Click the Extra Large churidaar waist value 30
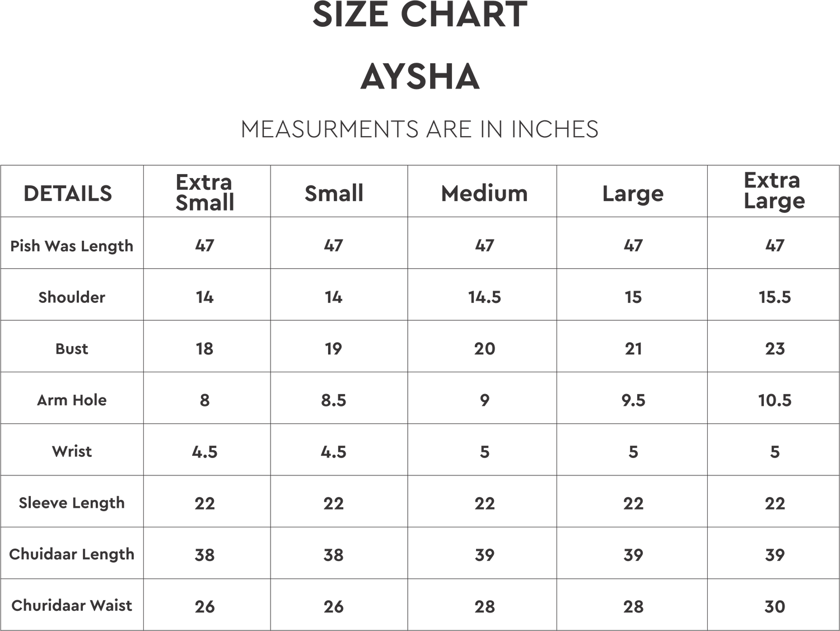840x631 pixels. (x=774, y=606)
